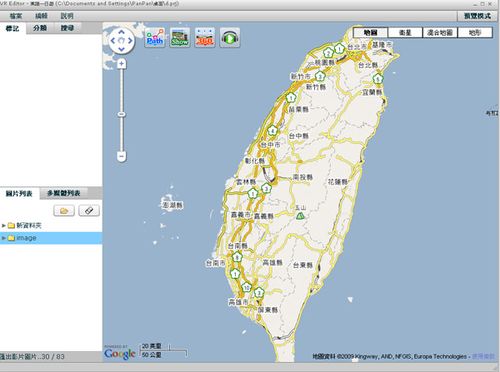Image resolution: width=500 pixels, height=372 pixels.
Task: Zoom in with the plus button
Action: (x=122, y=63)
